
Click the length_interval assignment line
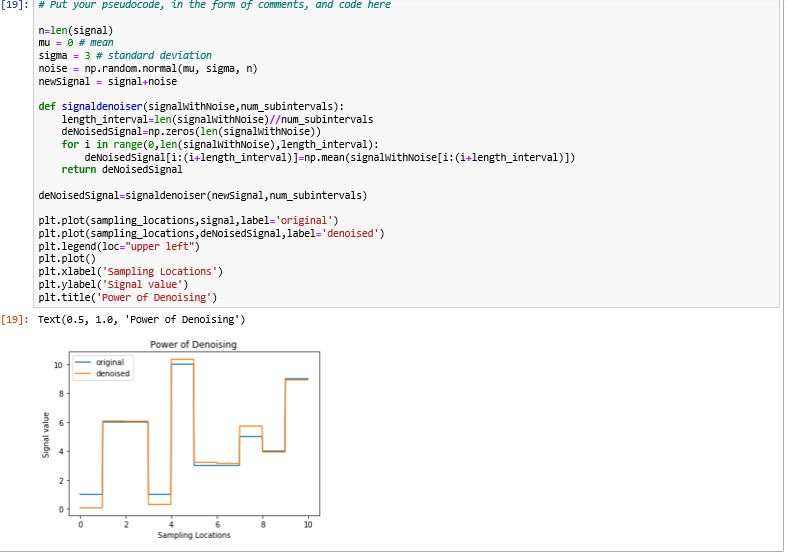click(x=217, y=119)
